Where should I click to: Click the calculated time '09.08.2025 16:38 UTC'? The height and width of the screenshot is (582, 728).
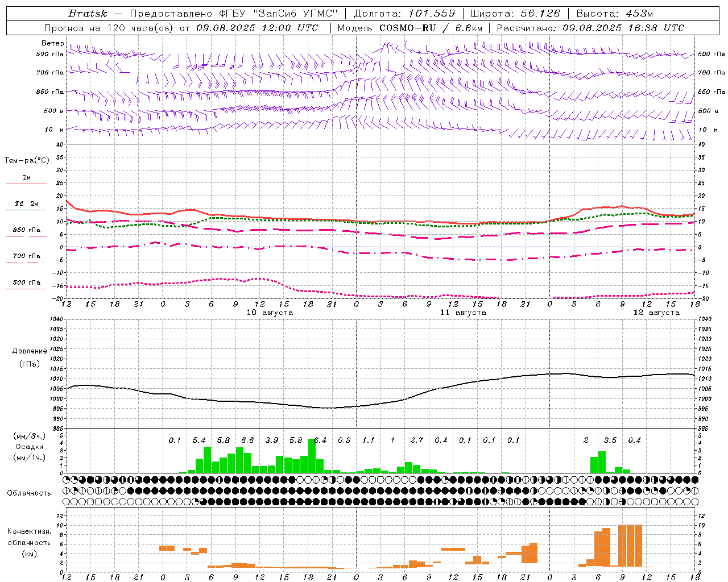click(623, 28)
